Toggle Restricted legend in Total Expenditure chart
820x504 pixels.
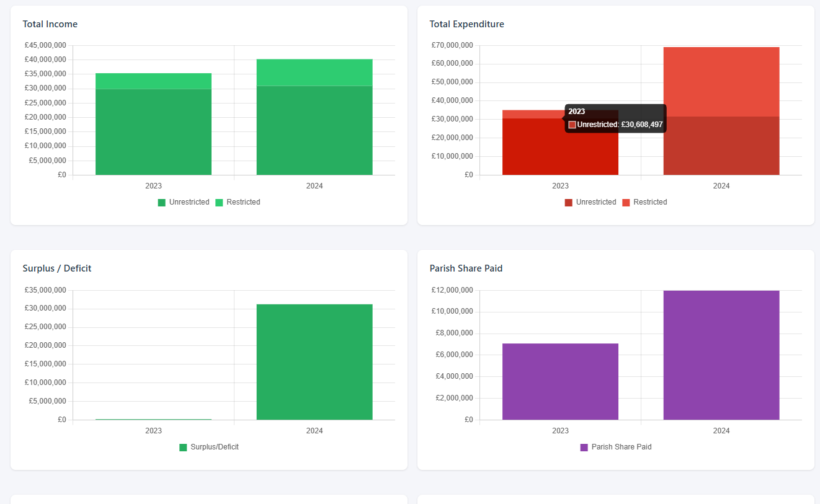644,202
